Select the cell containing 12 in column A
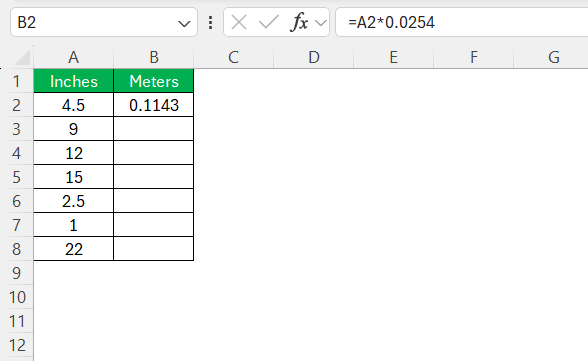Screen dimensions: 588x361 pyautogui.click(x=74, y=153)
